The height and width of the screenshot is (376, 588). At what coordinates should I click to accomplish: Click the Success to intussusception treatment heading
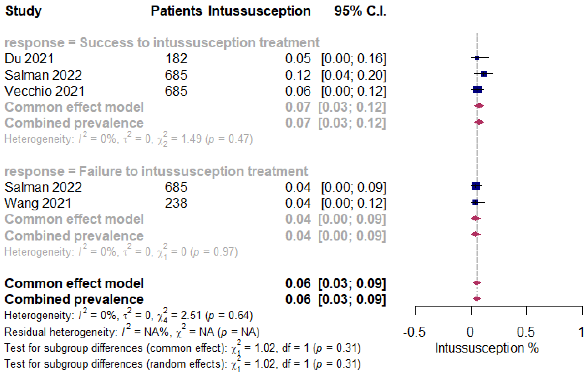point(162,43)
